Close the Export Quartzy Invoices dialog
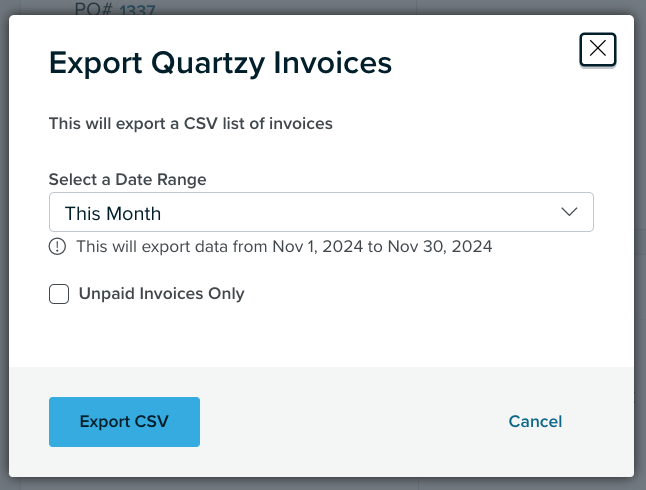Screen dimensions: 646x490 [597, 49]
